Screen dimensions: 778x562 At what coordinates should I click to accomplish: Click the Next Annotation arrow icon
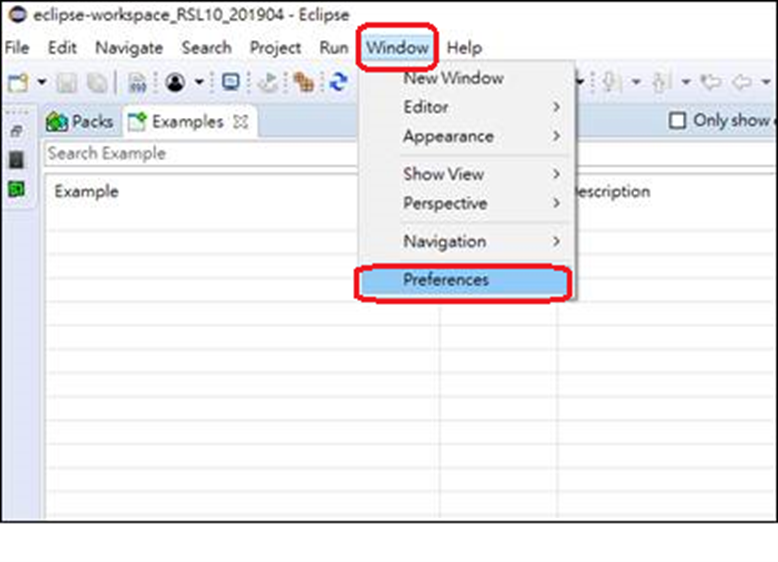(x=609, y=82)
